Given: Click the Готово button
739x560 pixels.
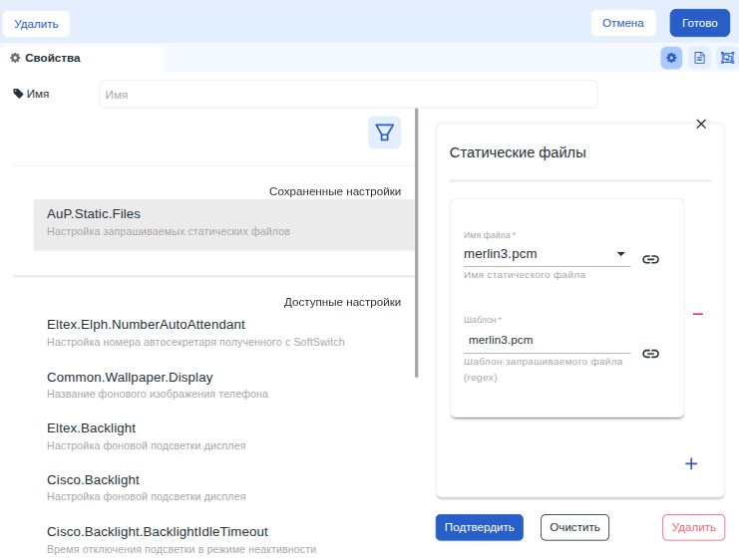Looking at the screenshot, I should pyautogui.click(x=699, y=23).
